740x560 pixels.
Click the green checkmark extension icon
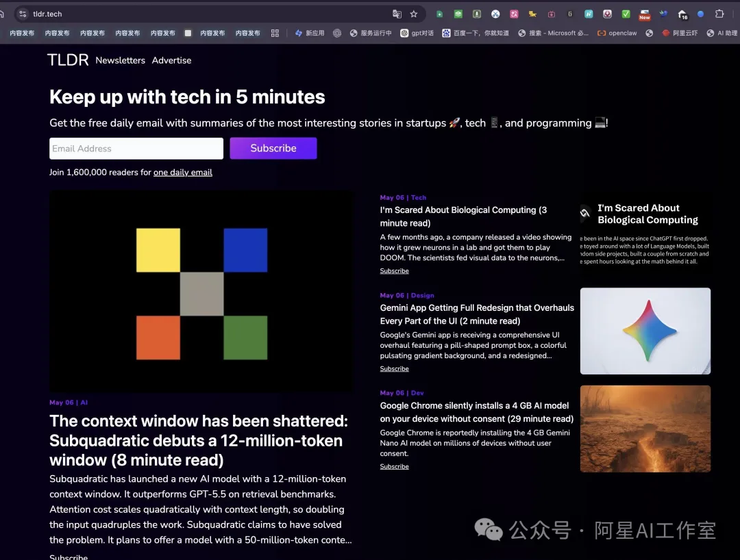[x=626, y=14]
